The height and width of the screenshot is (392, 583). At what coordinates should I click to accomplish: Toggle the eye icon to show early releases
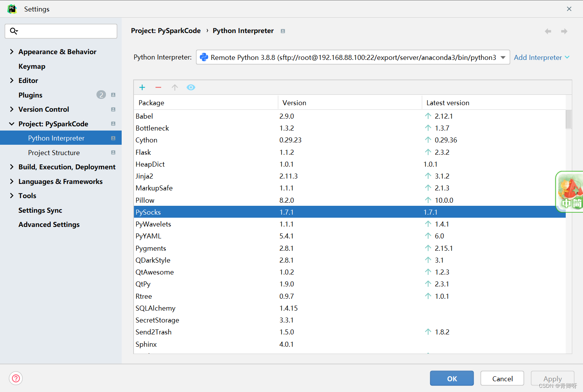191,87
